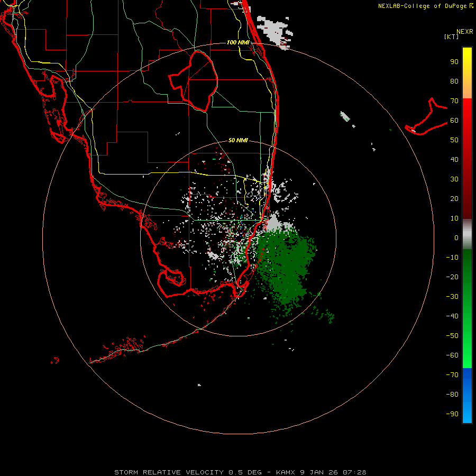This screenshot has width=476, height=476.
Task: Click the -30 value on the velocity scale
Action: point(452,297)
